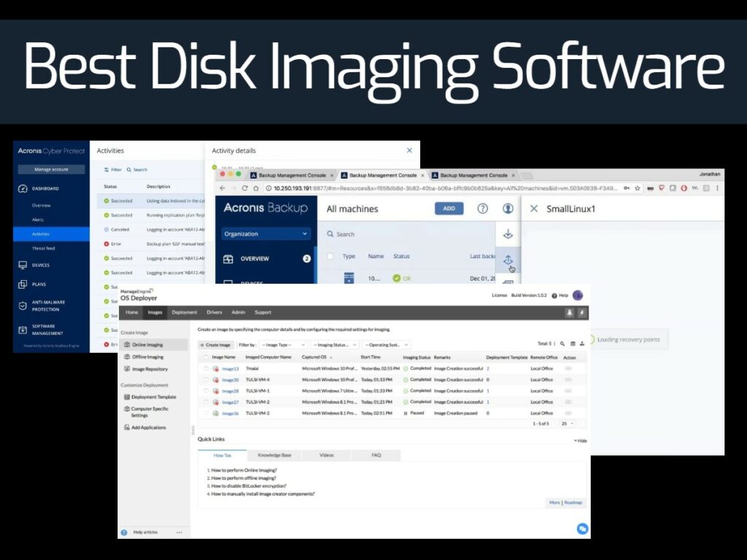This screenshot has width=747, height=560.
Task: Check the box for Image36 row
Action: pyautogui.click(x=206, y=413)
